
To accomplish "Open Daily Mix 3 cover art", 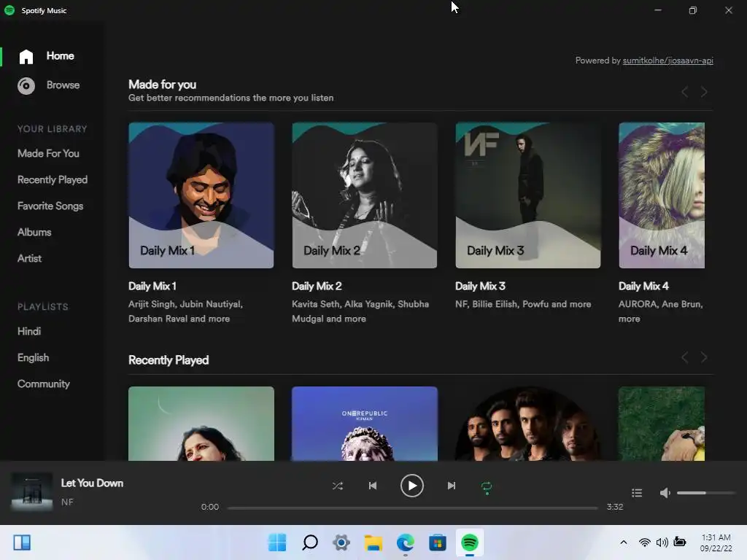I will pyautogui.click(x=528, y=195).
